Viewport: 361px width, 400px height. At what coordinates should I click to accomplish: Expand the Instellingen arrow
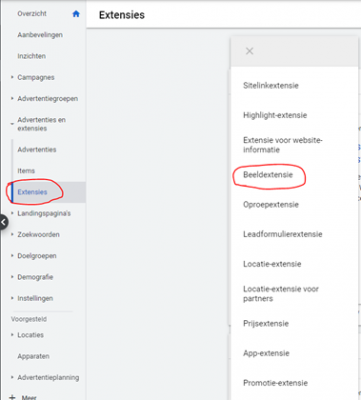(x=12, y=298)
